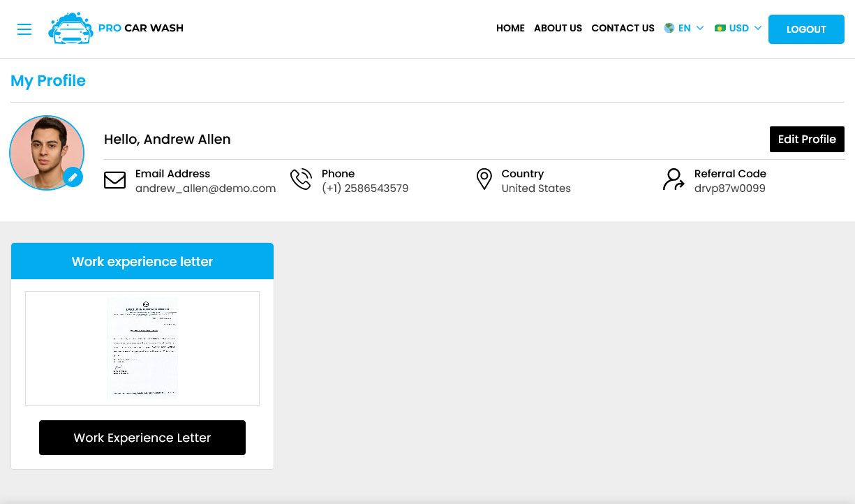Click the black Work Experience Letter button
855x504 pixels.
[142, 438]
